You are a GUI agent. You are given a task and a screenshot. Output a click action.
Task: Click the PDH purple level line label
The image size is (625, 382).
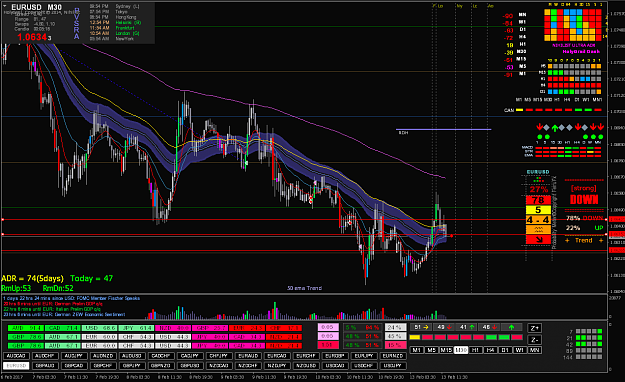(403, 132)
